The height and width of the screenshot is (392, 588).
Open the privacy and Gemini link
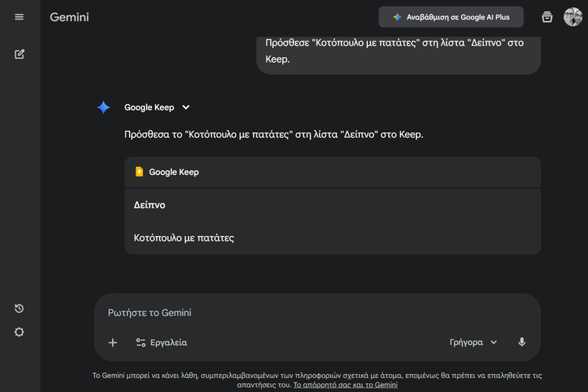[345, 385]
